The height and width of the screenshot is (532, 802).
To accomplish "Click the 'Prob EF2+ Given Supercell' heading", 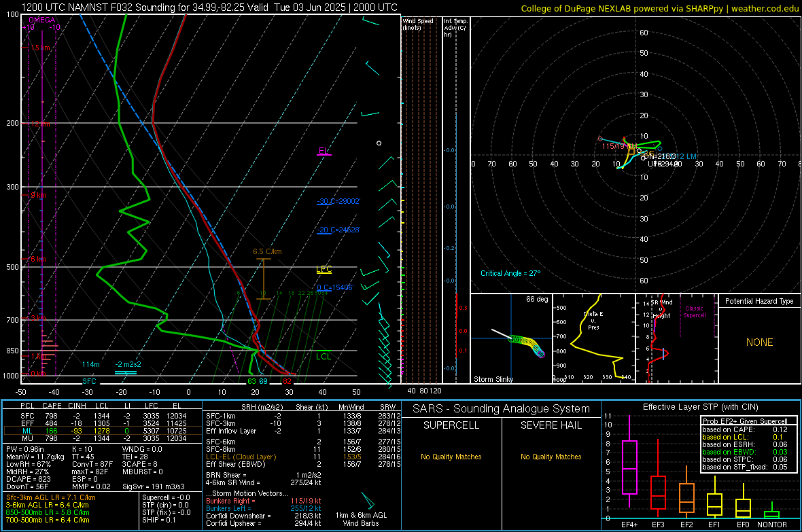I will (745, 421).
